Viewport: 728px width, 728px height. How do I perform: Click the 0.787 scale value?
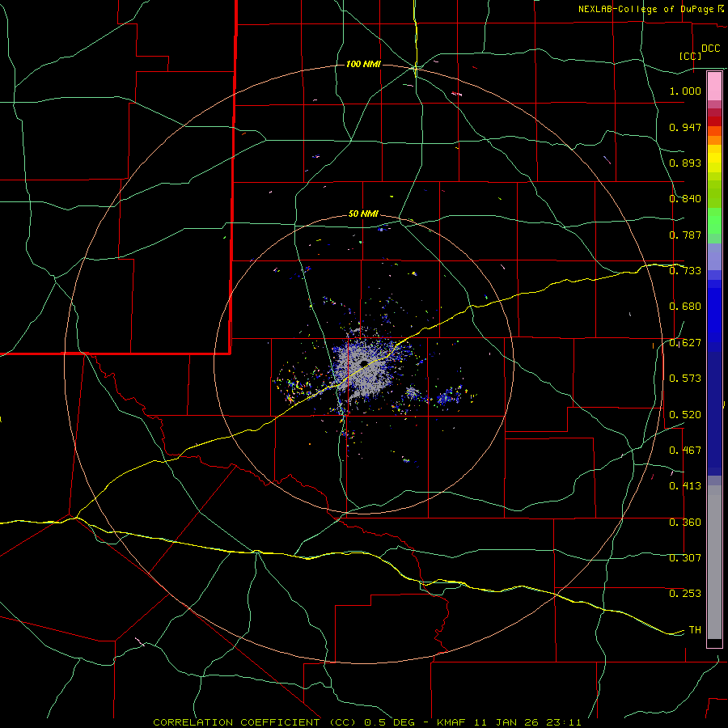click(685, 235)
